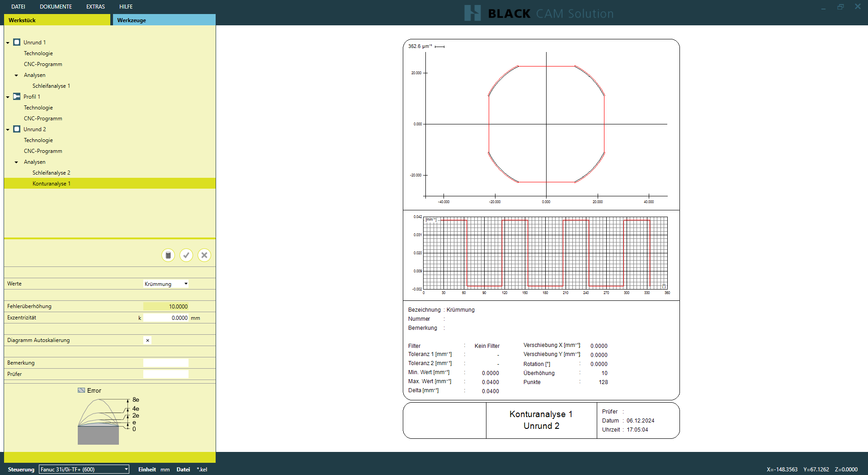Open the EXTRAS menu

tap(95, 7)
